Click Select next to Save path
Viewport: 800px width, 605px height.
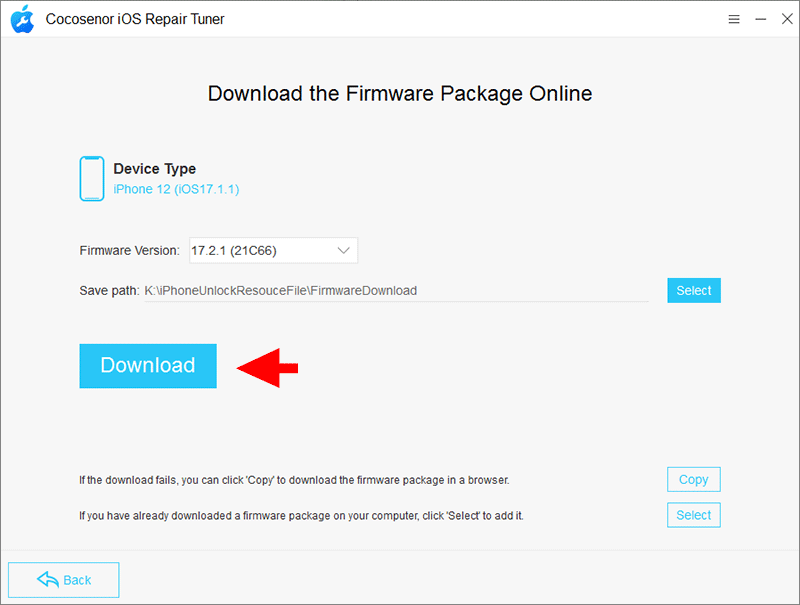pos(694,290)
